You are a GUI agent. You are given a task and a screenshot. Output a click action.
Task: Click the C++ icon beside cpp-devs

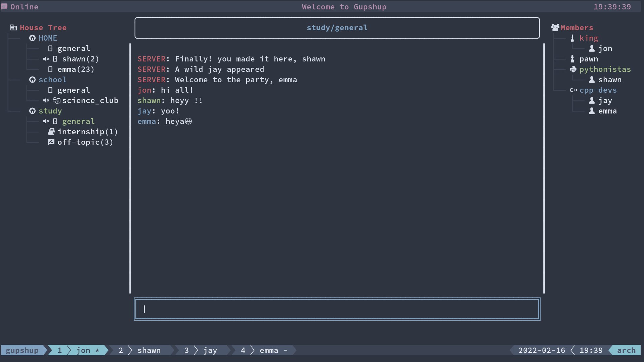click(x=573, y=90)
